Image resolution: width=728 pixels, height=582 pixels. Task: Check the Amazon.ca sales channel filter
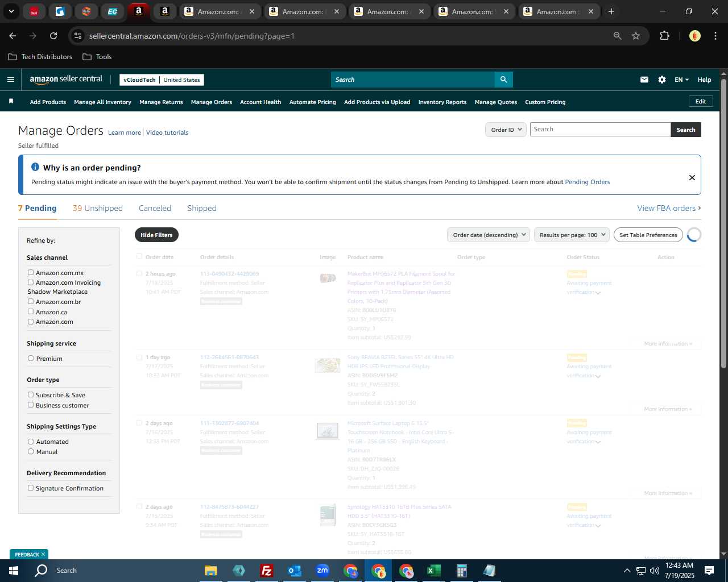(31, 312)
